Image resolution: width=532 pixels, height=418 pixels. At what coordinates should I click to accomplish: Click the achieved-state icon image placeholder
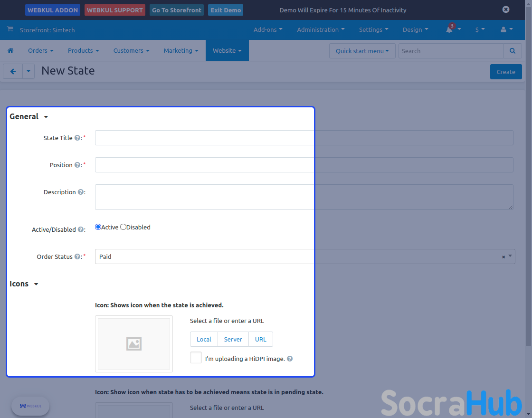(x=134, y=344)
